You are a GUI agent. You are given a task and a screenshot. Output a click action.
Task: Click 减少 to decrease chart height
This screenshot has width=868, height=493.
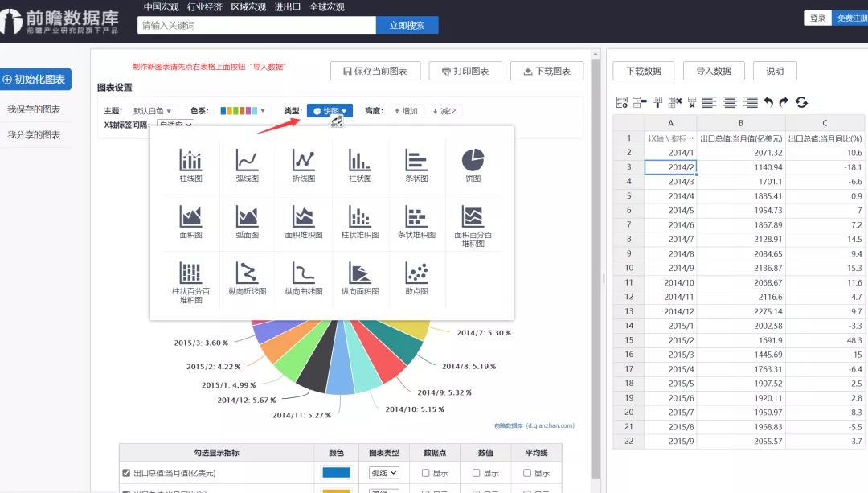tap(444, 111)
